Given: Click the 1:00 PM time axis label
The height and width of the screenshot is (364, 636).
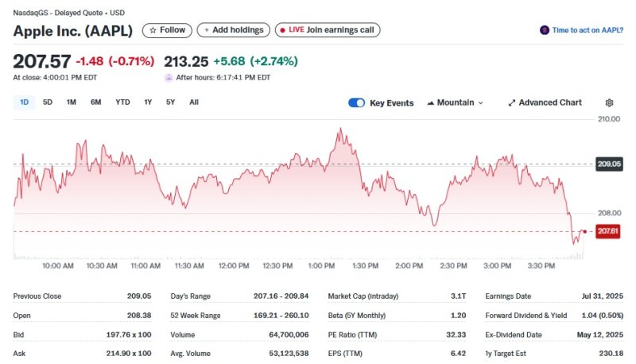Looking at the screenshot, I should (x=321, y=266).
